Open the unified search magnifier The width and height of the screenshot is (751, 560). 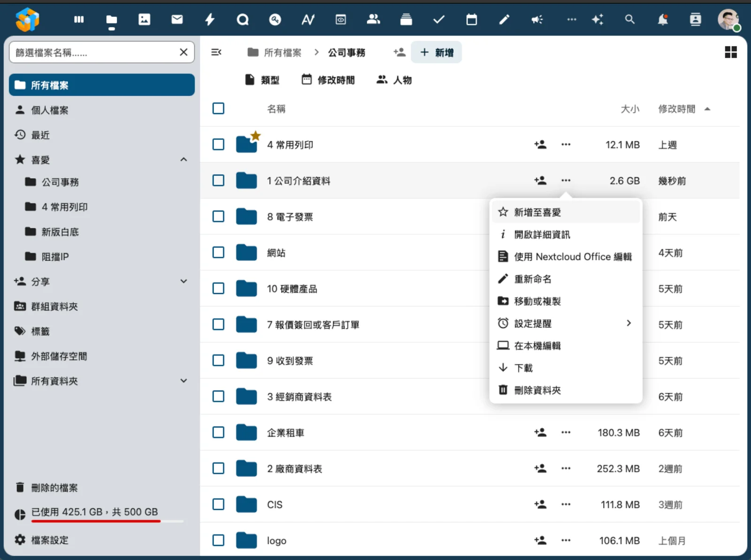click(x=630, y=19)
